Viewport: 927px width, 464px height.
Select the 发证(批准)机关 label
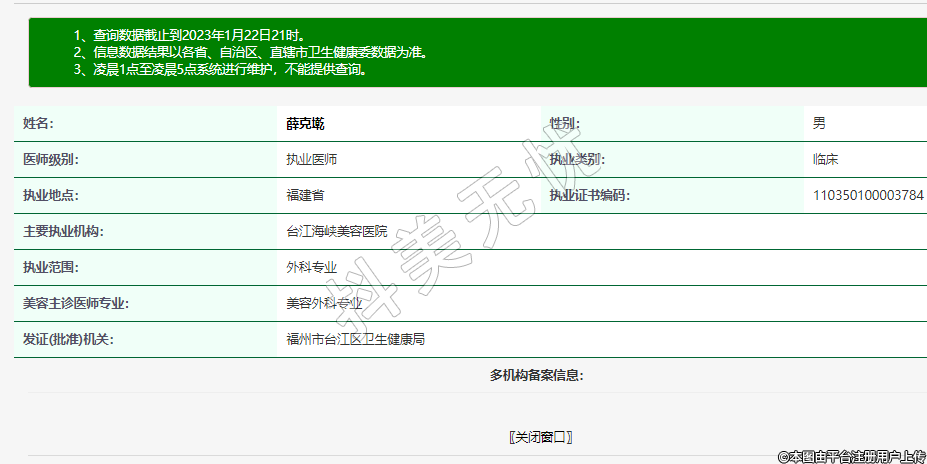click(68, 340)
